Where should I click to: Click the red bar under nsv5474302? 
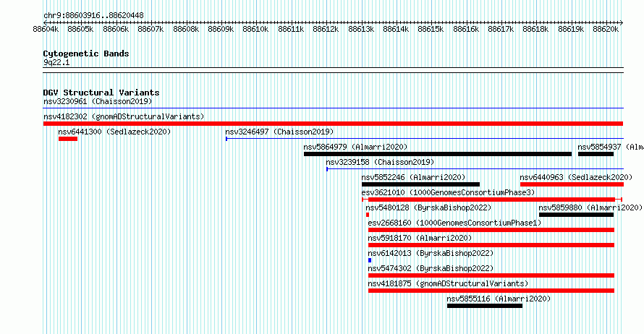pyautogui.click(x=491, y=275)
